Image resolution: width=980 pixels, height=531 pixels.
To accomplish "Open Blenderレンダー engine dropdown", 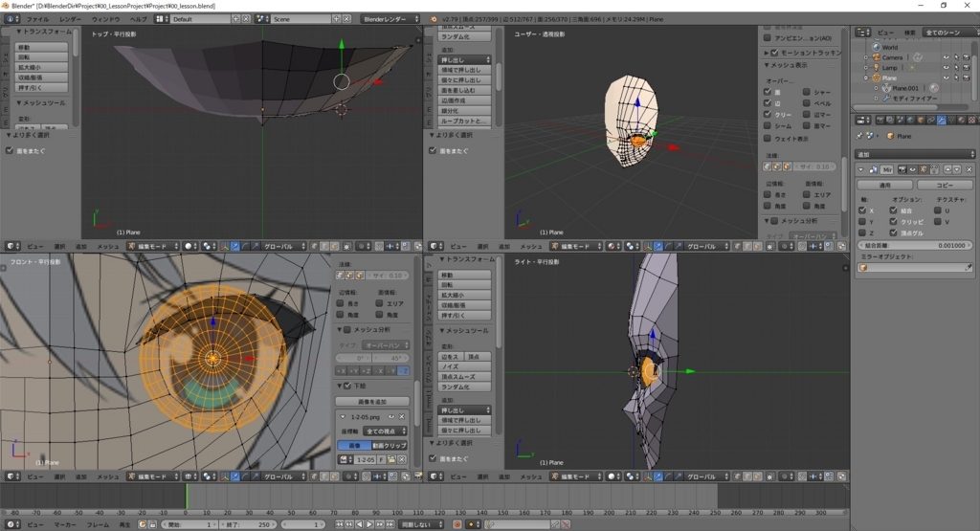I will [391, 19].
